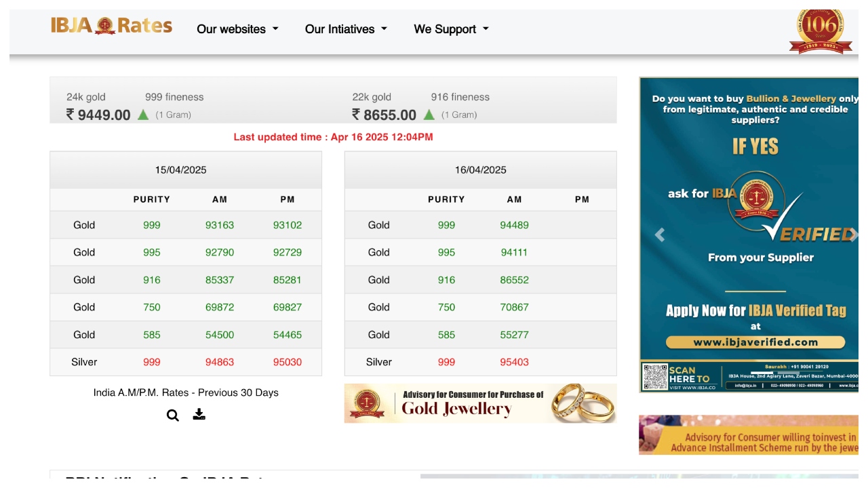Open the Gold Jewellery advisory banner
868x488 pixels.
480,403
